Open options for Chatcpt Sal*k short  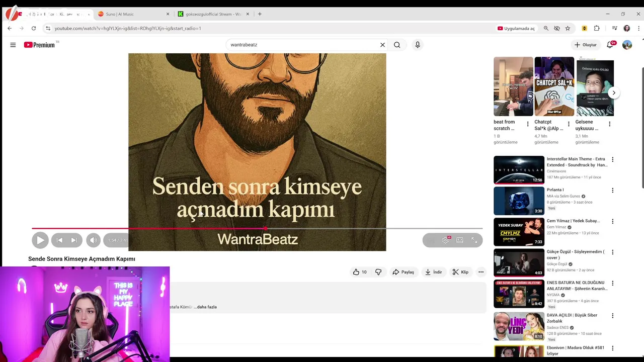569,124
